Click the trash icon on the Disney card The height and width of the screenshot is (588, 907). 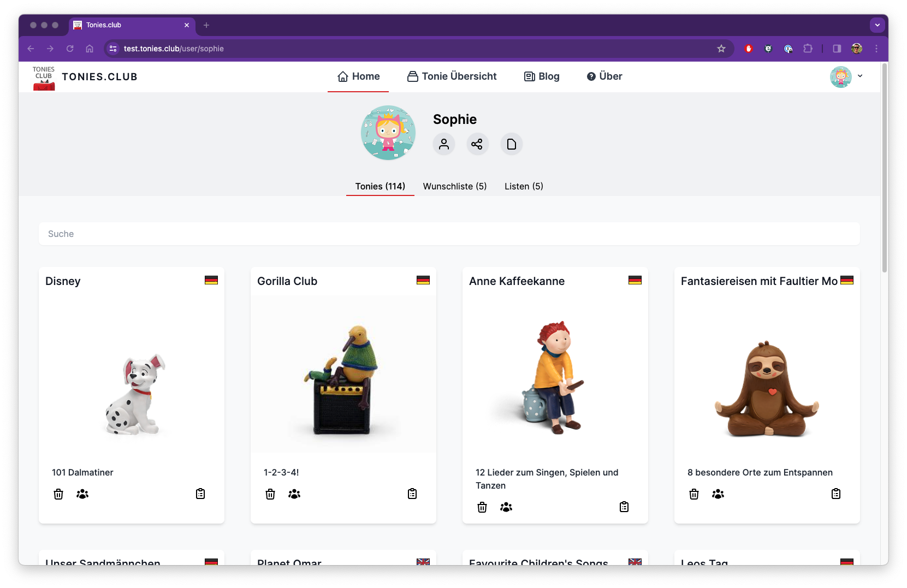click(x=58, y=494)
